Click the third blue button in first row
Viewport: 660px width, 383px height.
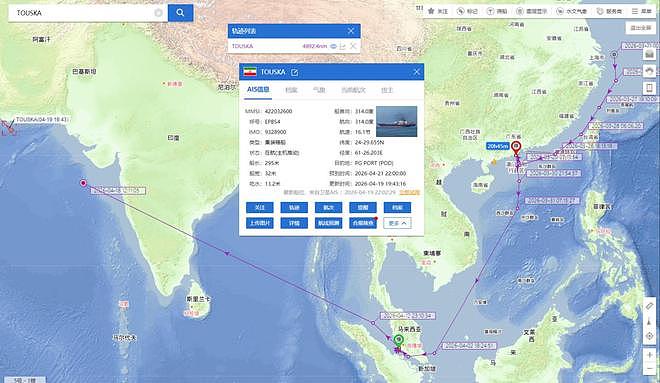click(329, 207)
